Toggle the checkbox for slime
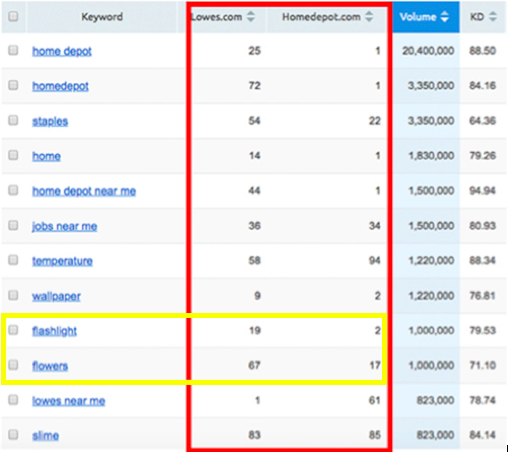Viewport: 508px width, 452px height. pyautogui.click(x=13, y=435)
